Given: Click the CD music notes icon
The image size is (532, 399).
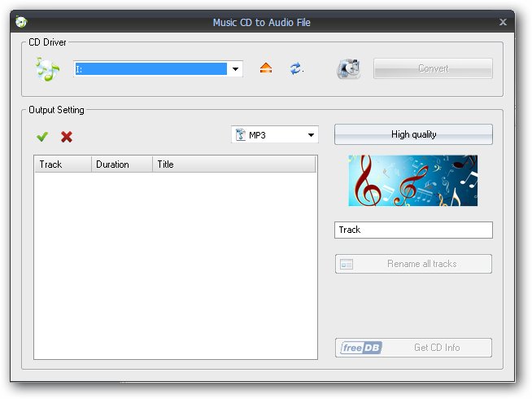Looking at the screenshot, I should coord(47,69).
